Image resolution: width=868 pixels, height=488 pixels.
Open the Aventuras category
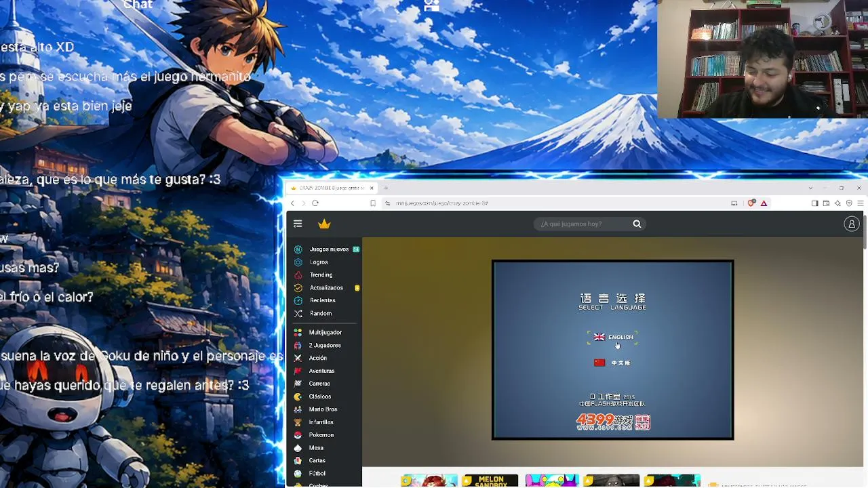click(321, 371)
